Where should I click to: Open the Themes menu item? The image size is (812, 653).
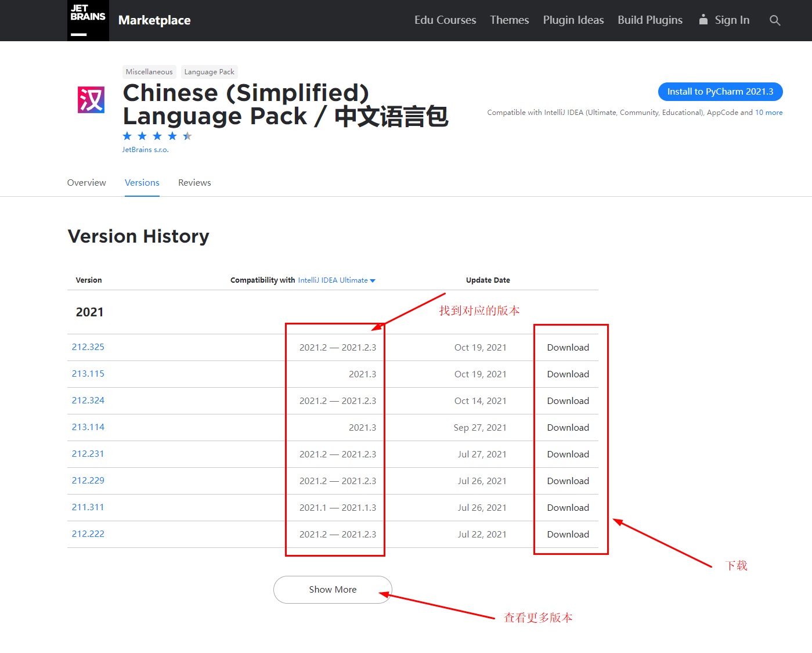[509, 20]
